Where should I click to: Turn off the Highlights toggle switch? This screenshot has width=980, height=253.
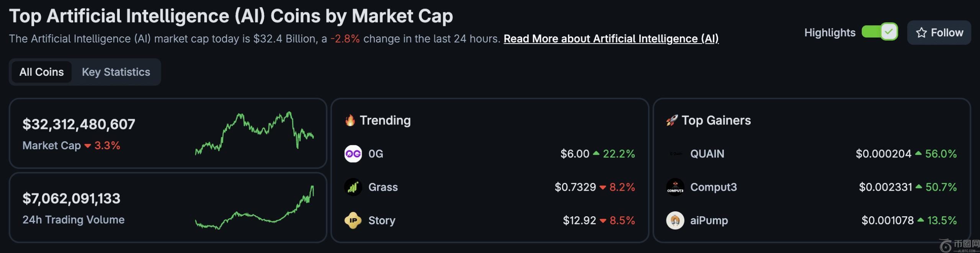tap(879, 32)
